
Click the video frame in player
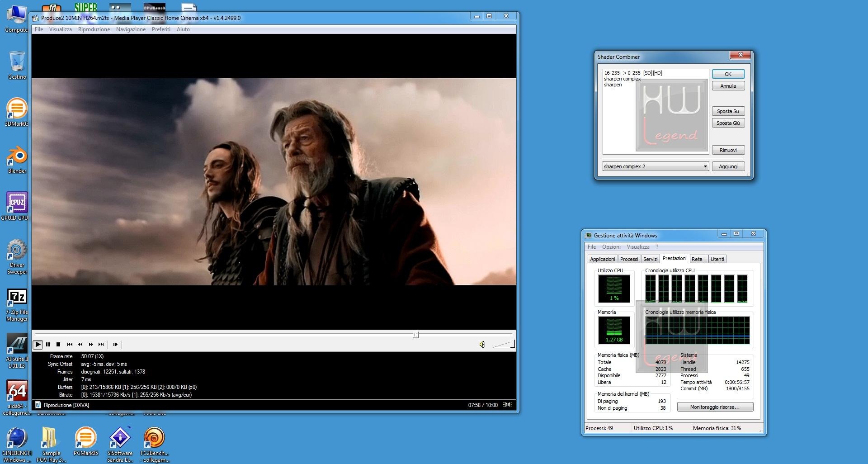pos(274,181)
